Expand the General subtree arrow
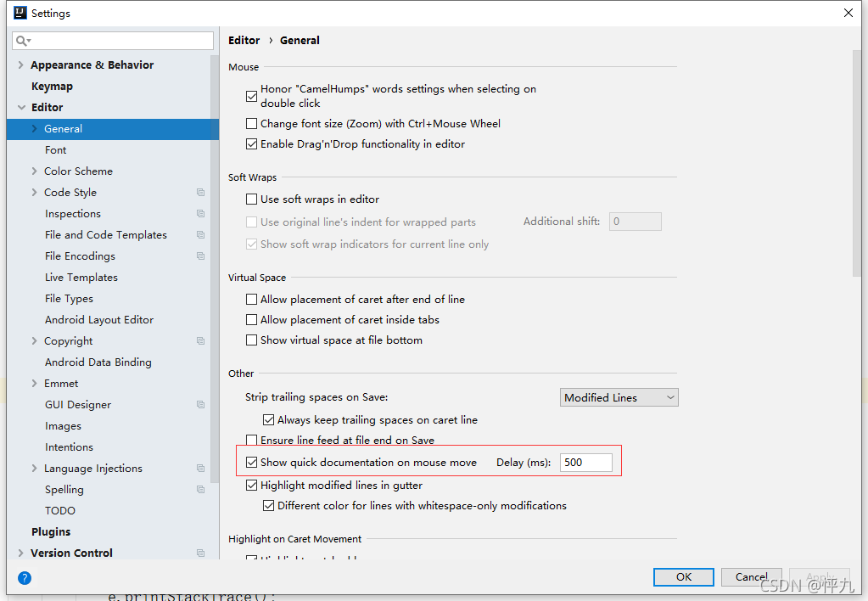This screenshot has height=601, width=868. pyautogui.click(x=34, y=128)
